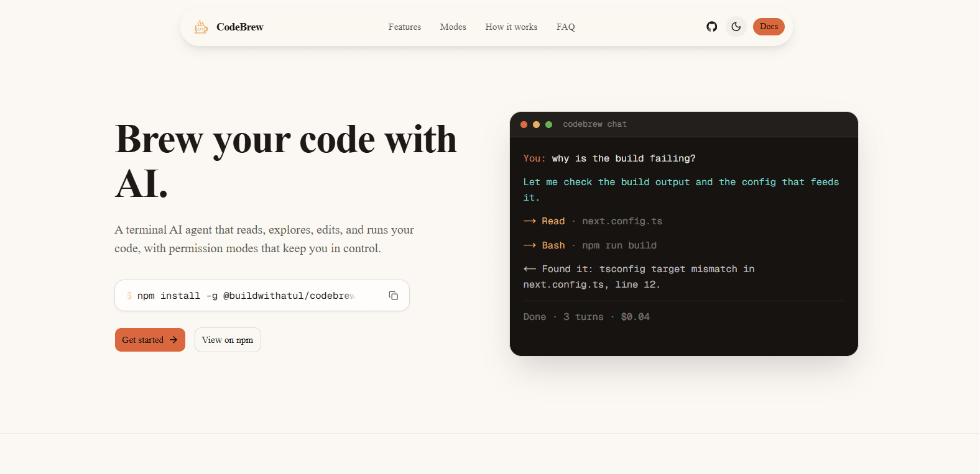Copy the npm install command
Image resolution: width=980 pixels, height=474 pixels.
coord(394,296)
